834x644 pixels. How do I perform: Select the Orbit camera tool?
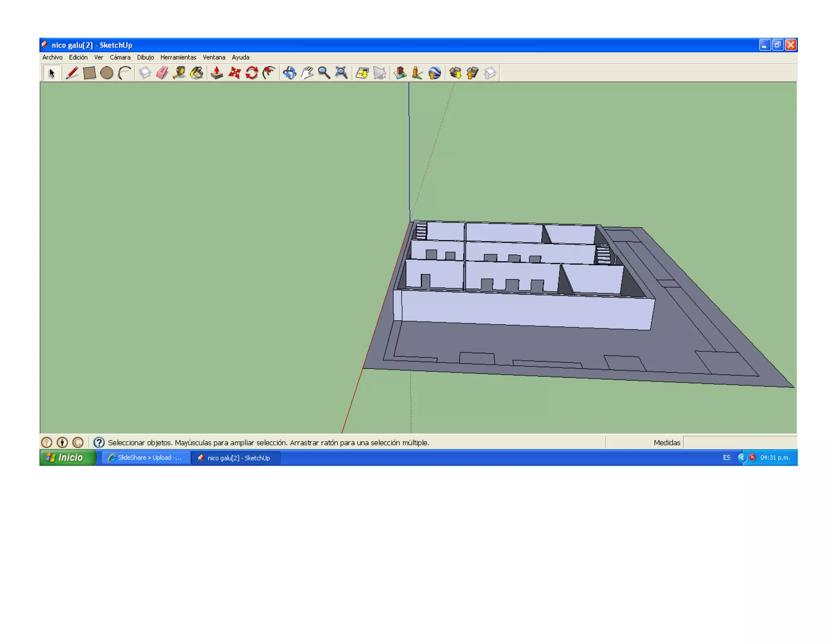pos(290,73)
